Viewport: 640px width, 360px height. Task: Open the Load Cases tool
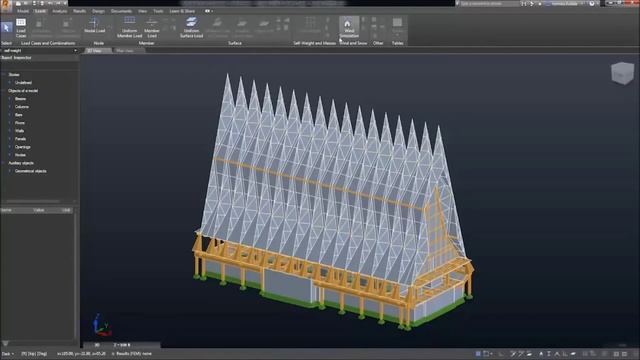21,28
